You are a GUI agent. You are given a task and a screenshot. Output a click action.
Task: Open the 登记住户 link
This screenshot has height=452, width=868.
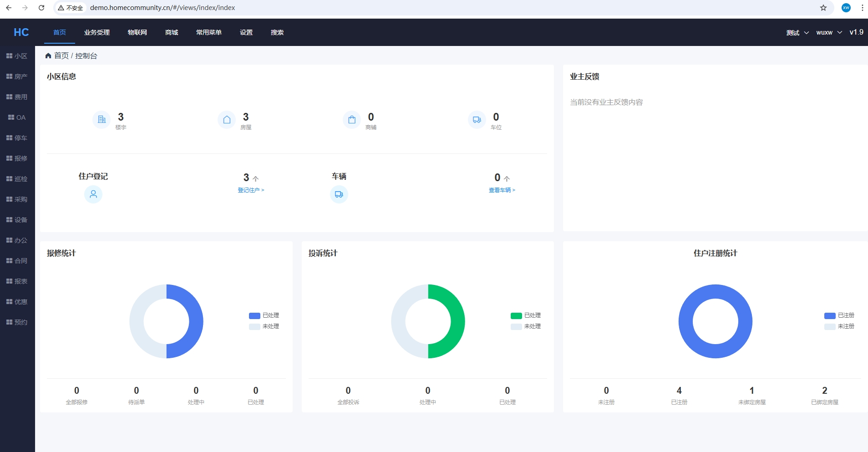pyautogui.click(x=250, y=190)
